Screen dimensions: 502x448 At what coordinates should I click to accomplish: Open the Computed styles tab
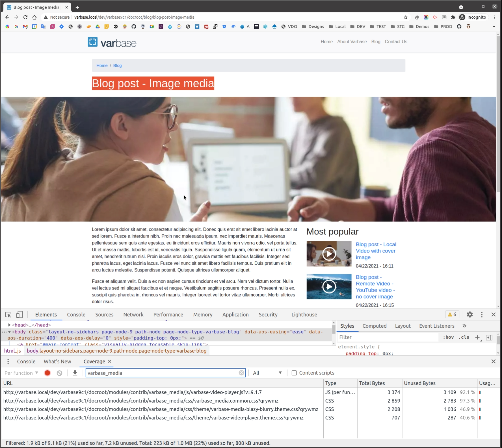pos(374,326)
